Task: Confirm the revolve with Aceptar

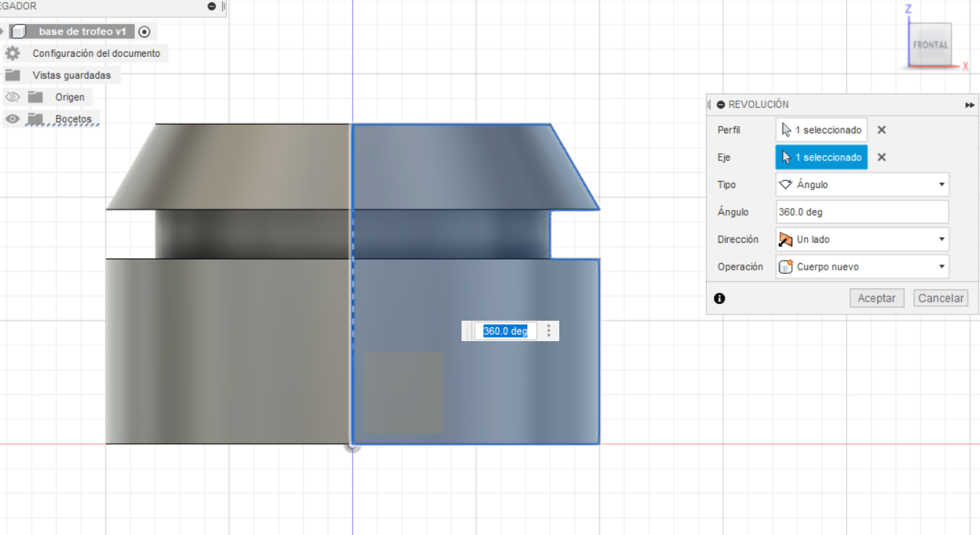Action: point(876,298)
